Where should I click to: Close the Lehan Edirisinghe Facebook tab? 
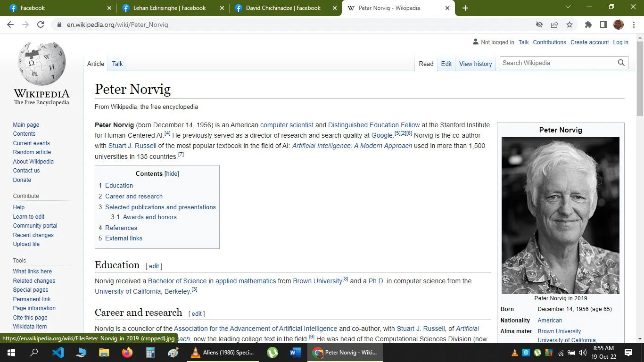pyautogui.click(x=222, y=8)
